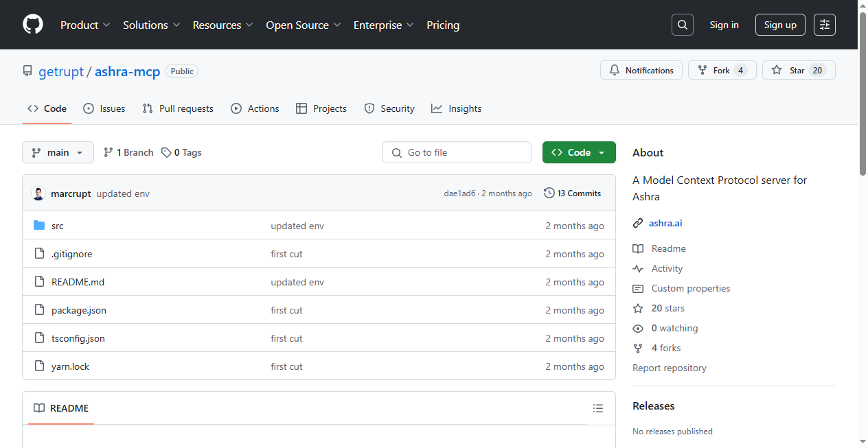This screenshot has width=868, height=448.
Task: Go to GitHub homepage via Octocat logo
Action: tap(33, 25)
